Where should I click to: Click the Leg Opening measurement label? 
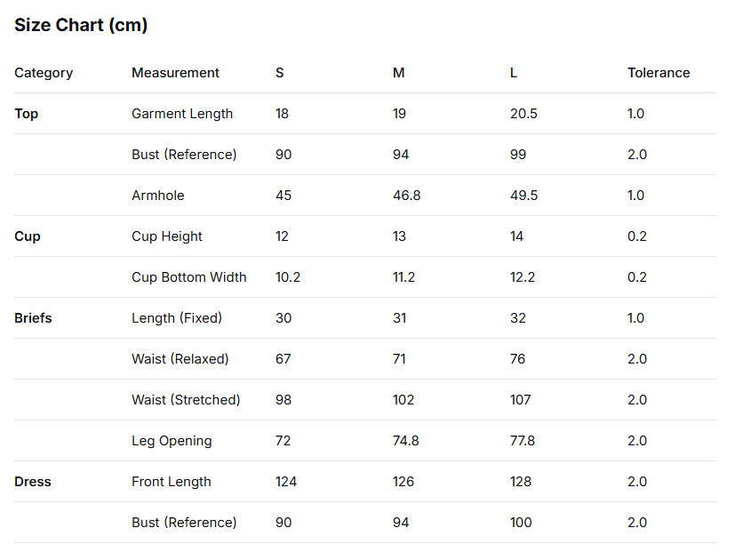pyautogui.click(x=172, y=441)
